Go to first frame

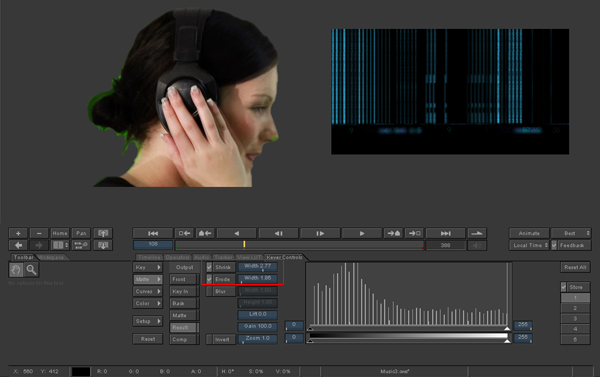pyautogui.click(x=153, y=233)
